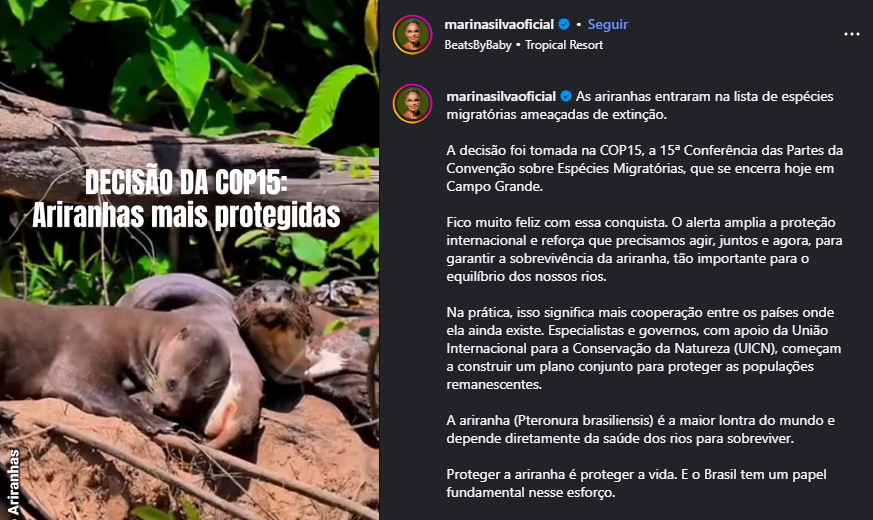Click the 'Ariranhas mais protegidas' overlay text
873x520 pixels.
(187, 215)
